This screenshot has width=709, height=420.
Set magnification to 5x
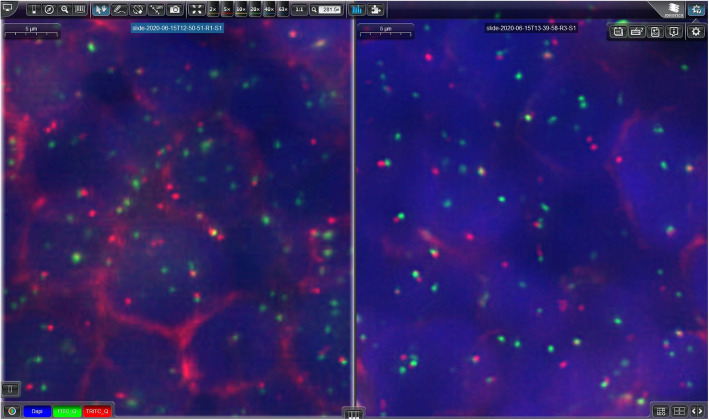coord(227,9)
